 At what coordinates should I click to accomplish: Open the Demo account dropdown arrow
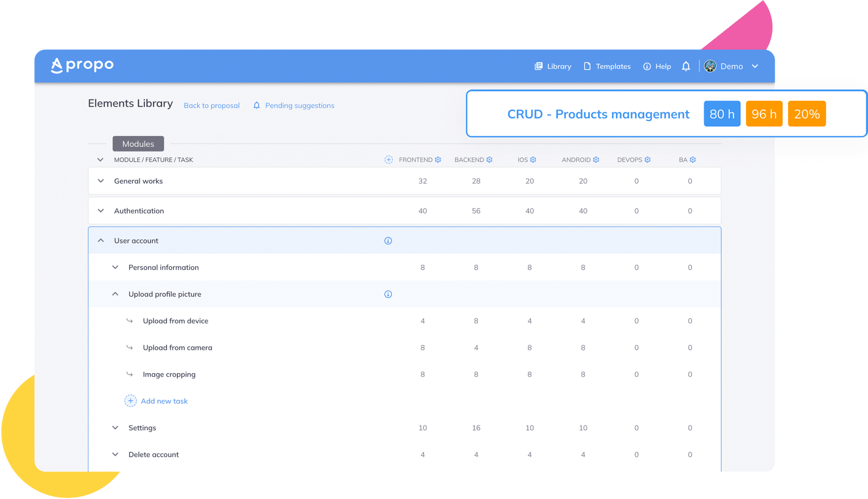pyautogui.click(x=755, y=66)
